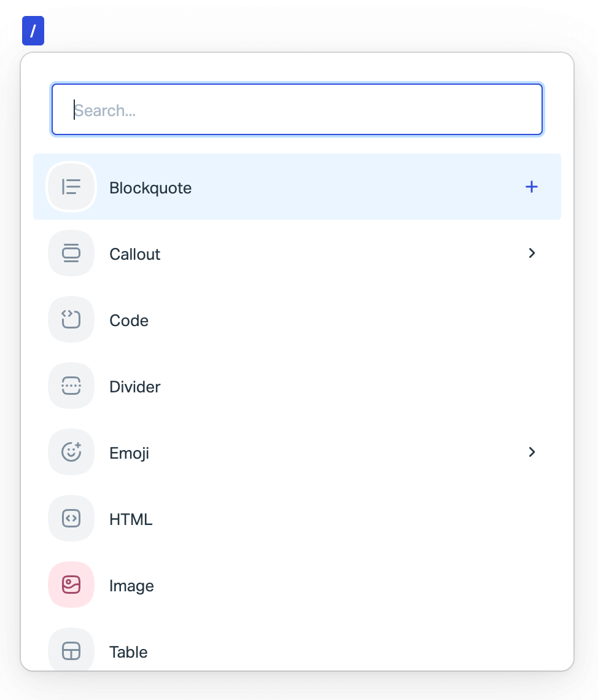This screenshot has width=598, height=700.
Task: Click the blue slash command button
Action: pyautogui.click(x=33, y=31)
